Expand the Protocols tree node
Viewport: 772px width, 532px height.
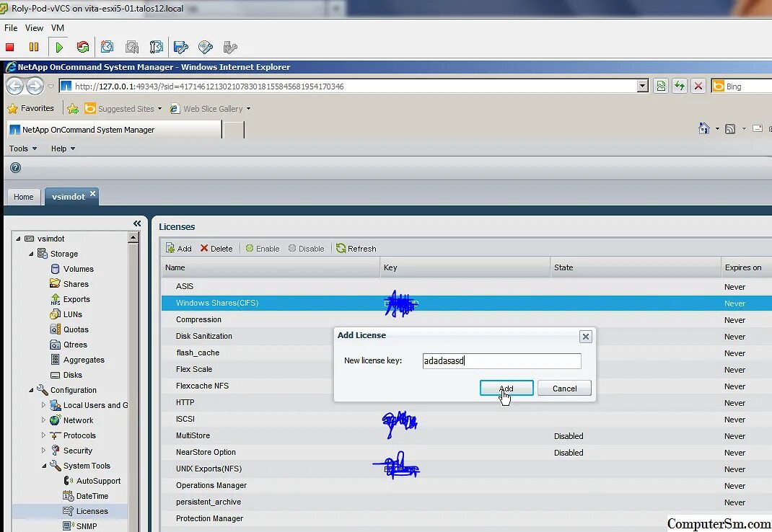tap(43, 435)
